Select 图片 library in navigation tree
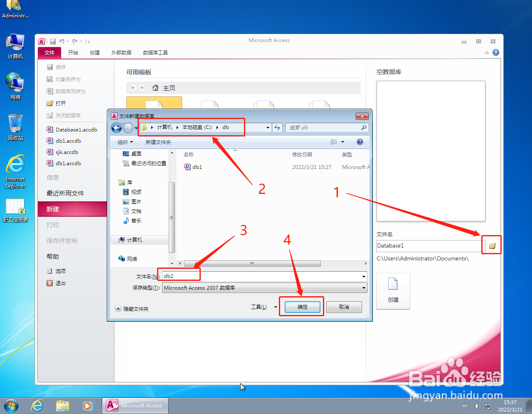The height and width of the screenshot is (414, 532). click(x=132, y=201)
